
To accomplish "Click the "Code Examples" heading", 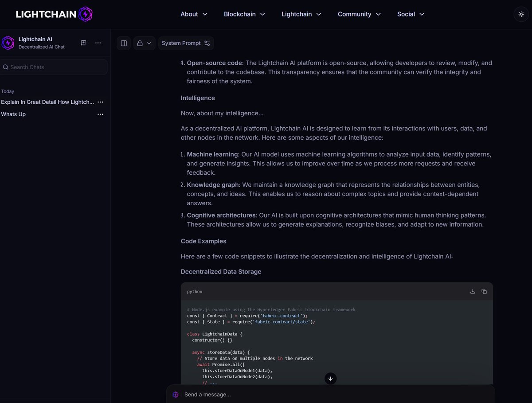I will 203,241.
